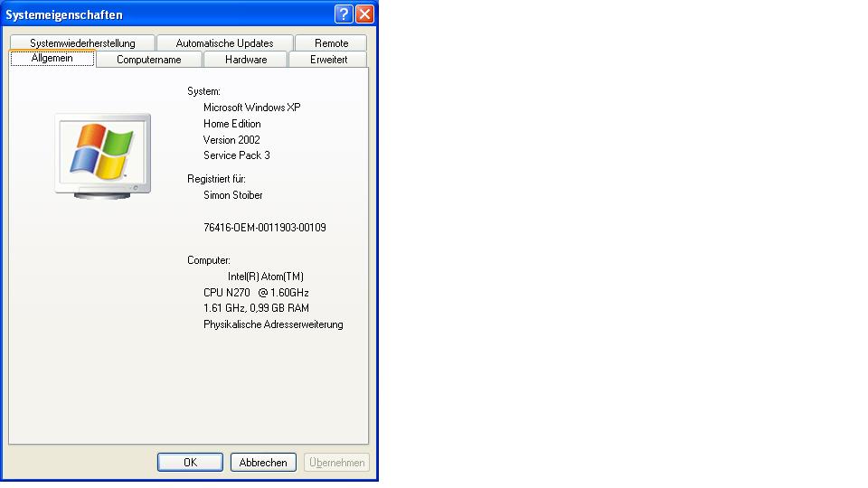Image resolution: width=868 pixels, height=488 pixels.
Task: Confirm with the OK button
Action: [x=190, y=462]
